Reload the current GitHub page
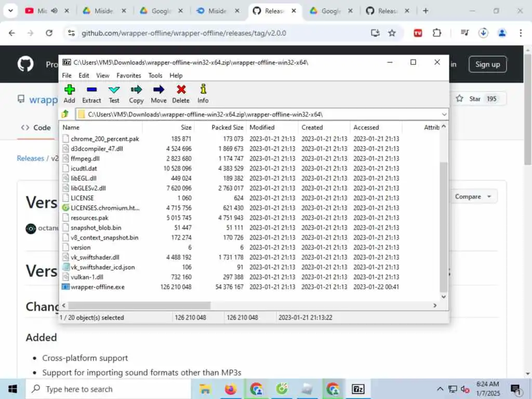532x399 pixels. tap(49, 33)
